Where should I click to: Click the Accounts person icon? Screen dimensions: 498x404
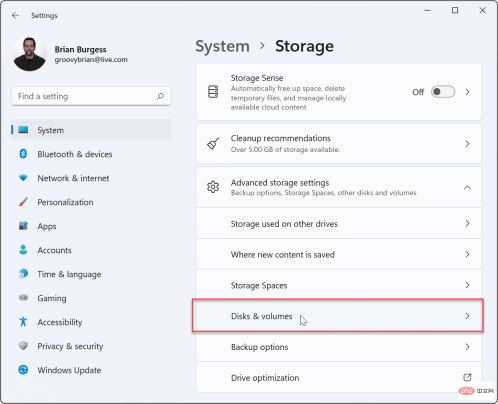[x=23, y=250]
